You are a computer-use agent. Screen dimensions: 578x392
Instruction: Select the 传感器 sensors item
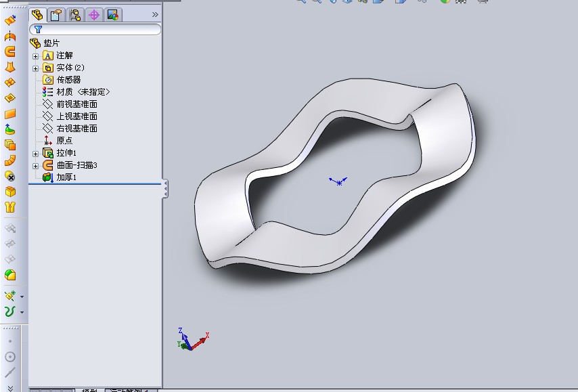click(x=62, y=80)
